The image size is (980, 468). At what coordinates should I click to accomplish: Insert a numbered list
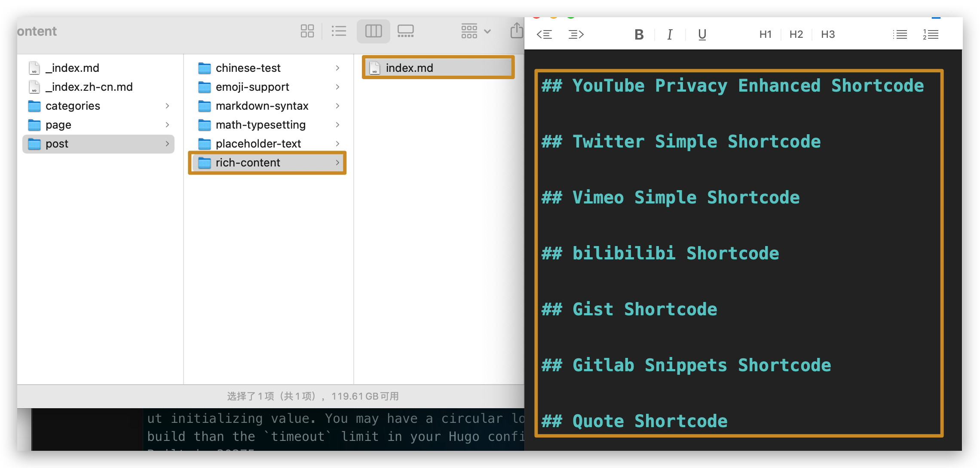pos(931,34)
